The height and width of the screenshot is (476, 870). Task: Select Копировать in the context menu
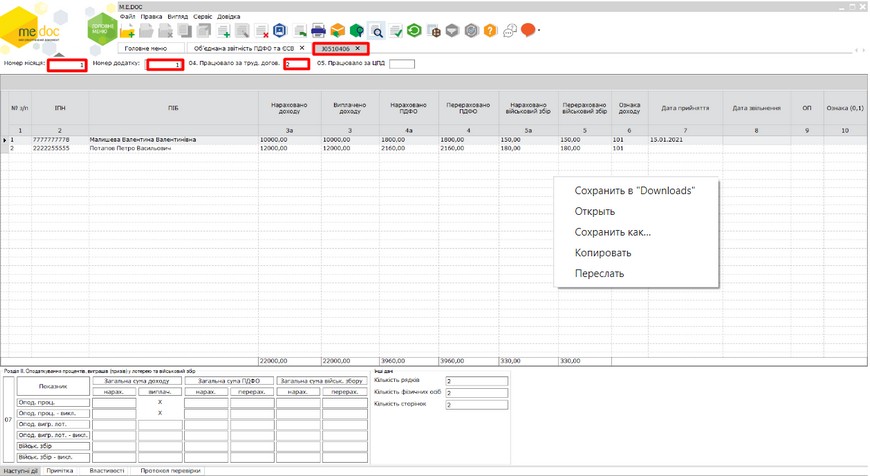(x=602, y=253)
